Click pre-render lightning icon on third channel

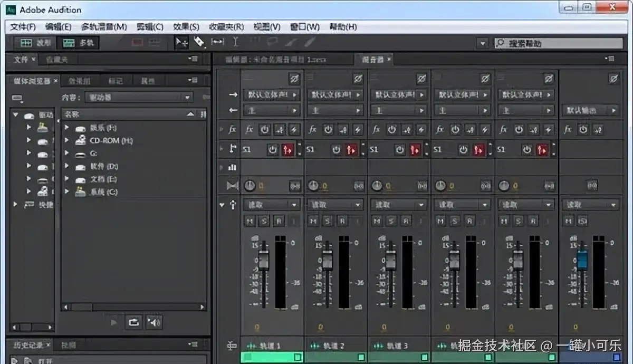(421, 129)
